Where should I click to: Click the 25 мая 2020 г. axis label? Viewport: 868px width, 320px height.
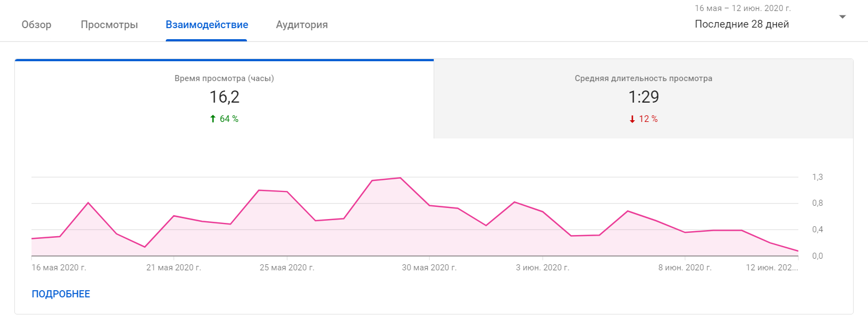(287, 268)
